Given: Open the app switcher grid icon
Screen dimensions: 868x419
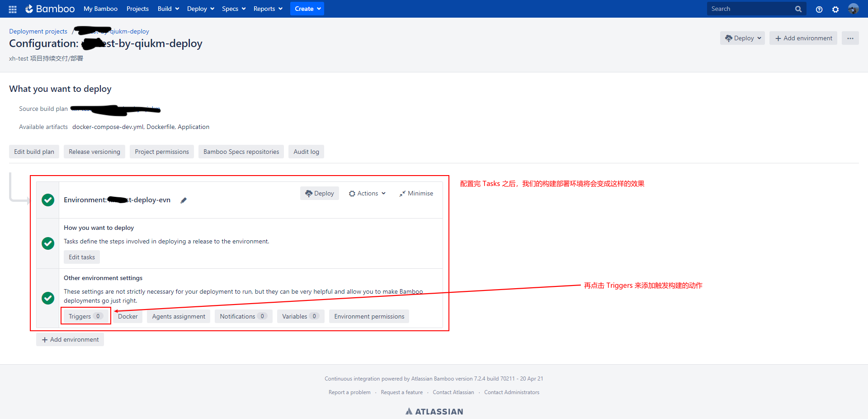Looking at the screenshot, I should (x=13, y=9).
